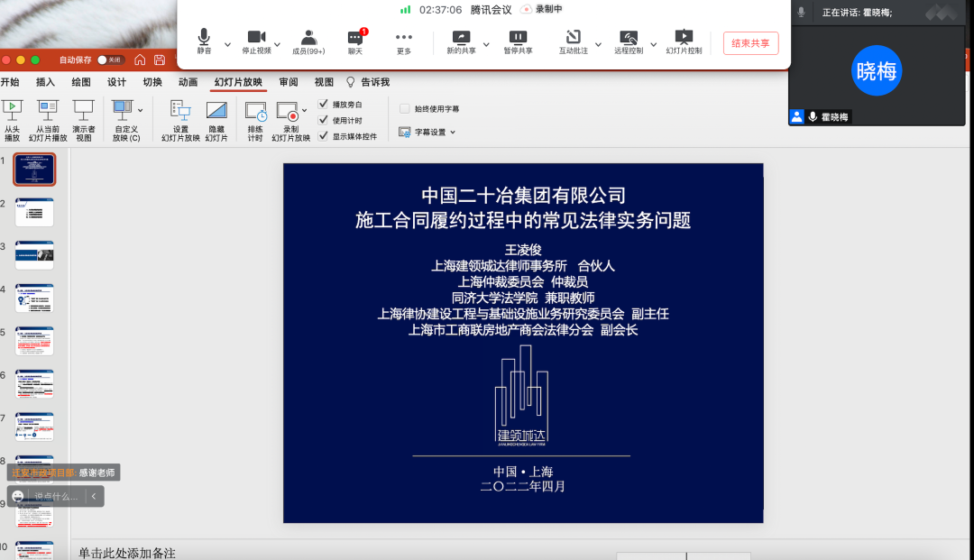Play from current slide (从当前幻灯片播放)

coord(48,121)
